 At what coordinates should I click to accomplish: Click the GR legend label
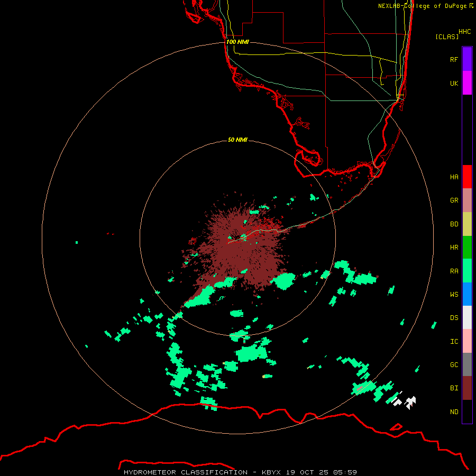point(454,200)
